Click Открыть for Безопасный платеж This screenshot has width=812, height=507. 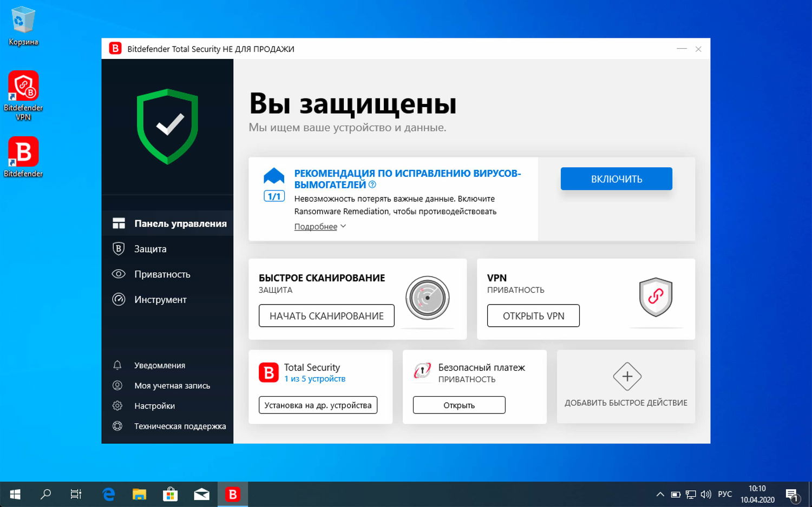459,405
